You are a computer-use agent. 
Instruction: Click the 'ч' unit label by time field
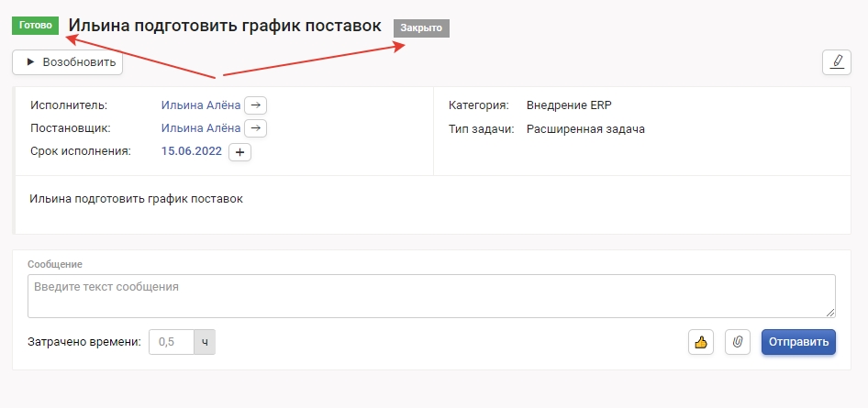pyautogui.click(x=206, y=342)
